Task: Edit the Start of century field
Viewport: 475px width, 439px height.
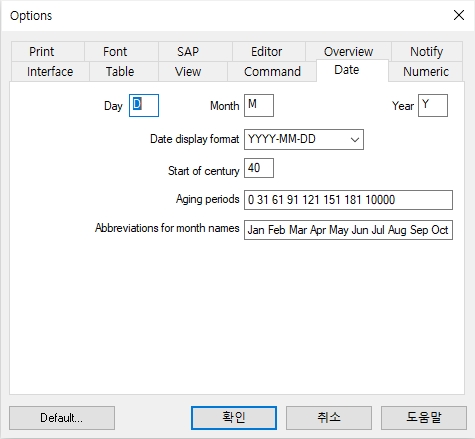Action: pos(259,168)
